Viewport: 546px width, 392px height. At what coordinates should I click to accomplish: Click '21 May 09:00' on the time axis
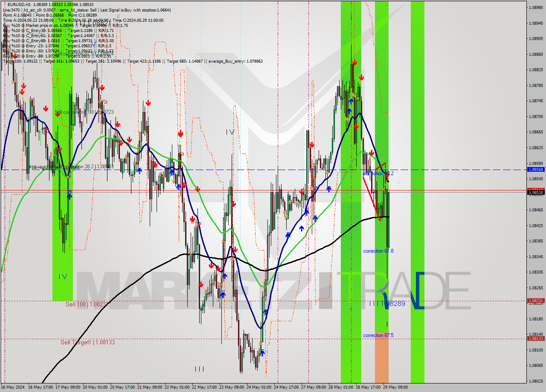pyautogui.click(x=150, y=387)
